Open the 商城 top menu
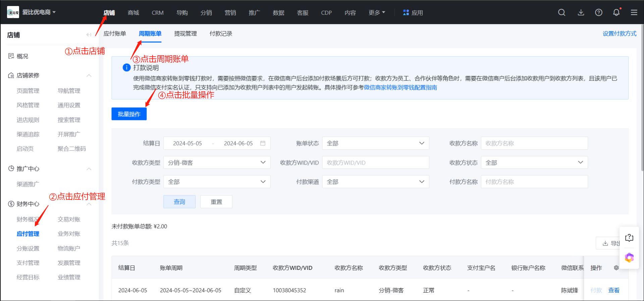The height and width of the screenshot is (301, 644). tap(133, 13)
